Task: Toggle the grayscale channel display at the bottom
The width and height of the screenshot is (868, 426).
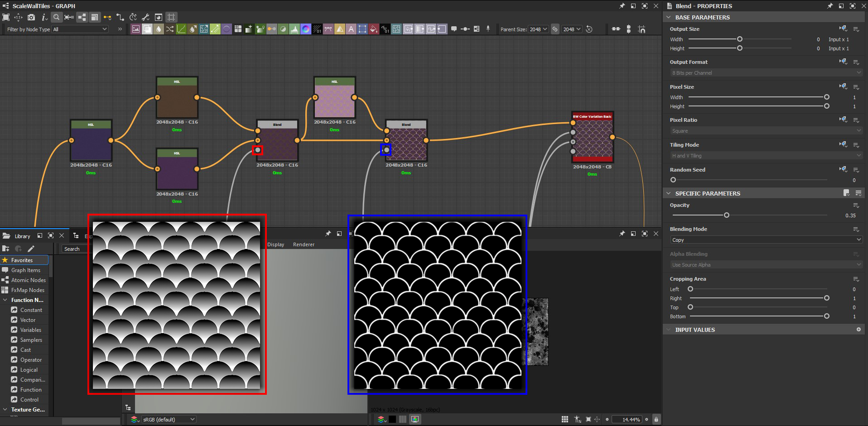Action: pos(402,419)
